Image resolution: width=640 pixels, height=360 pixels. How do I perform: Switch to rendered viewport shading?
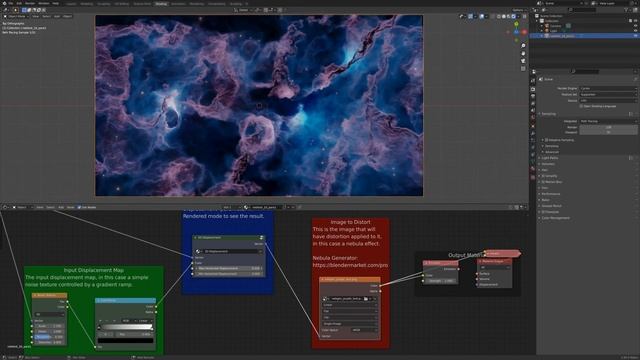tap(513, 16)
